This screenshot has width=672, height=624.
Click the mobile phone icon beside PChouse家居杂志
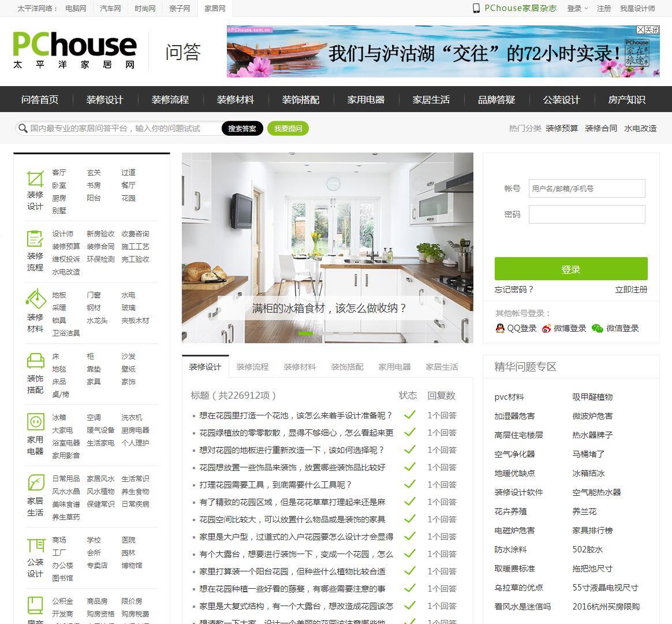click(476, 8)
